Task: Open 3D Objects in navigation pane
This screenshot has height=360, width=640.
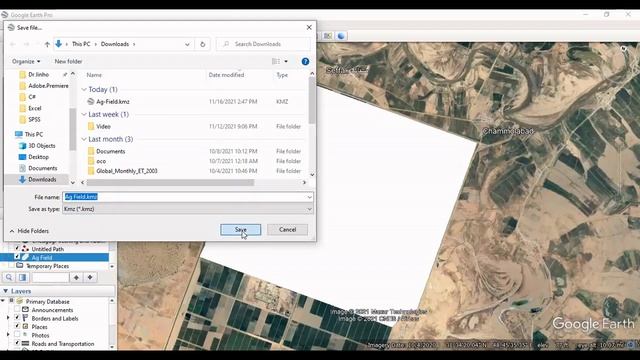Action: point(37,146)
